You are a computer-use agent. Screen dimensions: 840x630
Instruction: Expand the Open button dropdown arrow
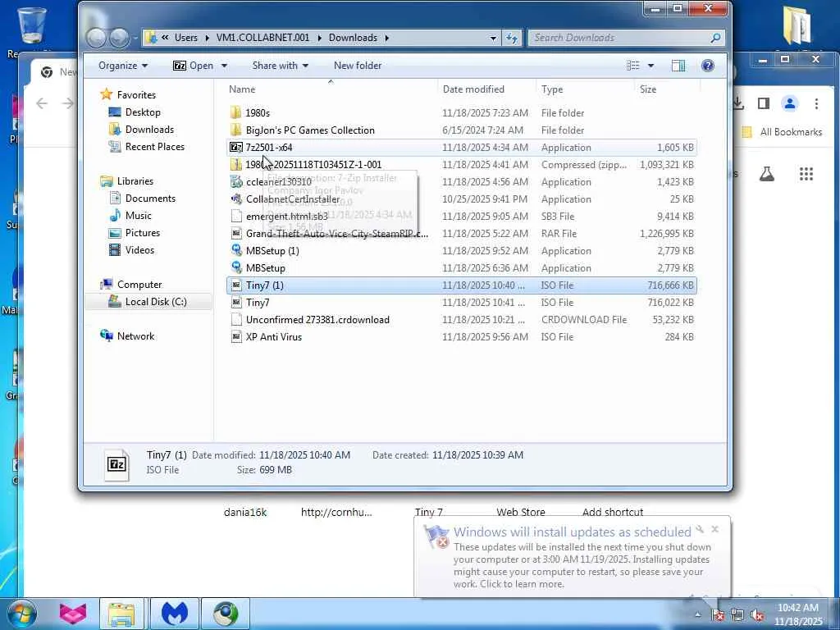(x=224, y=66)
